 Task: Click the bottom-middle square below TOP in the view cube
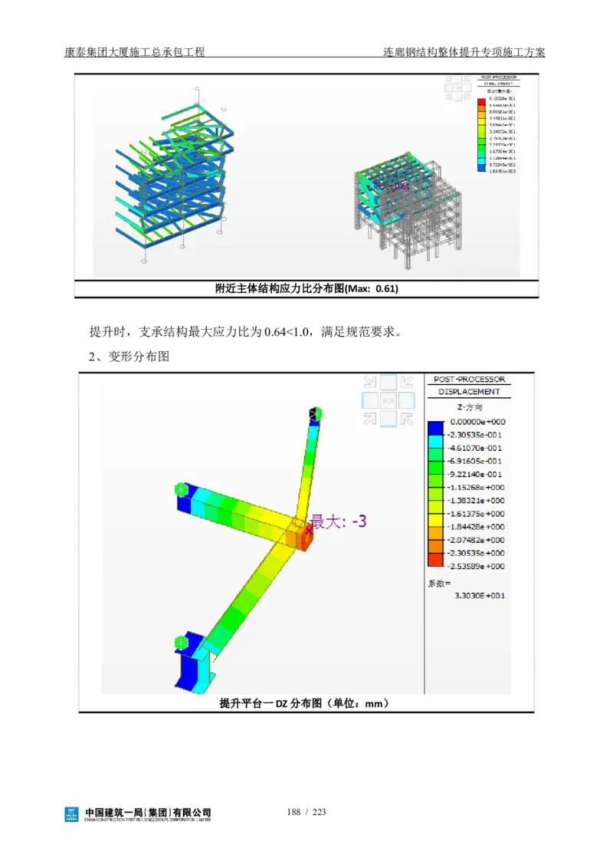[388, 418]
